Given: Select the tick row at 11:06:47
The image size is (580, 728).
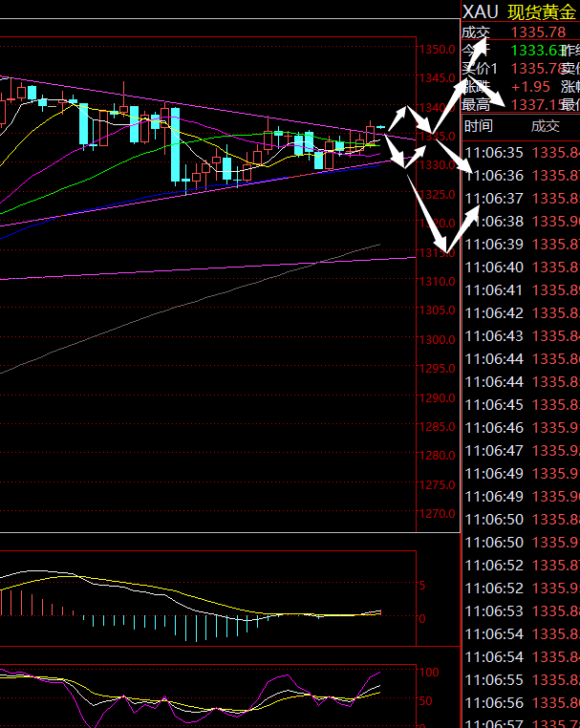Looking at the screenshot, I should click(522, 451).
